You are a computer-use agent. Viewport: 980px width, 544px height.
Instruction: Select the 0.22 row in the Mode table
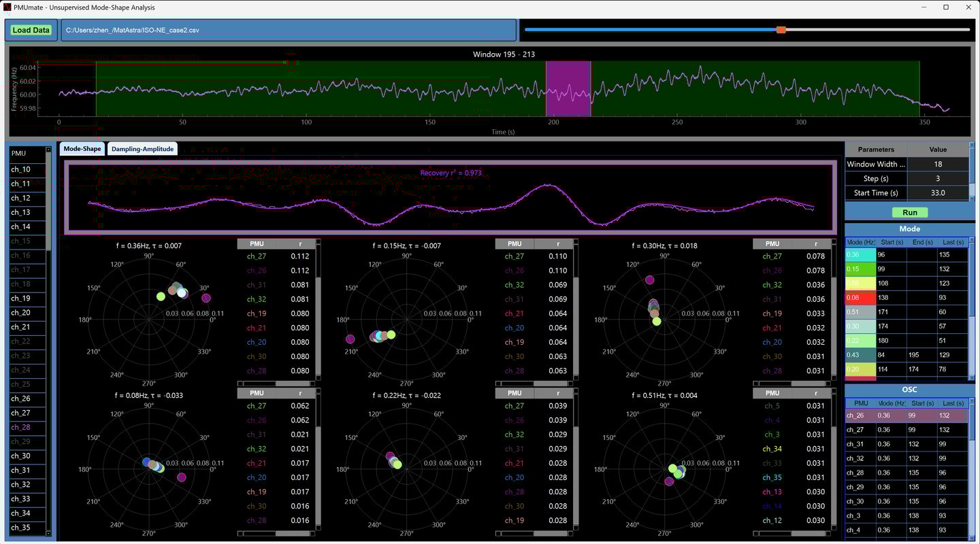(x=906, y=341)
